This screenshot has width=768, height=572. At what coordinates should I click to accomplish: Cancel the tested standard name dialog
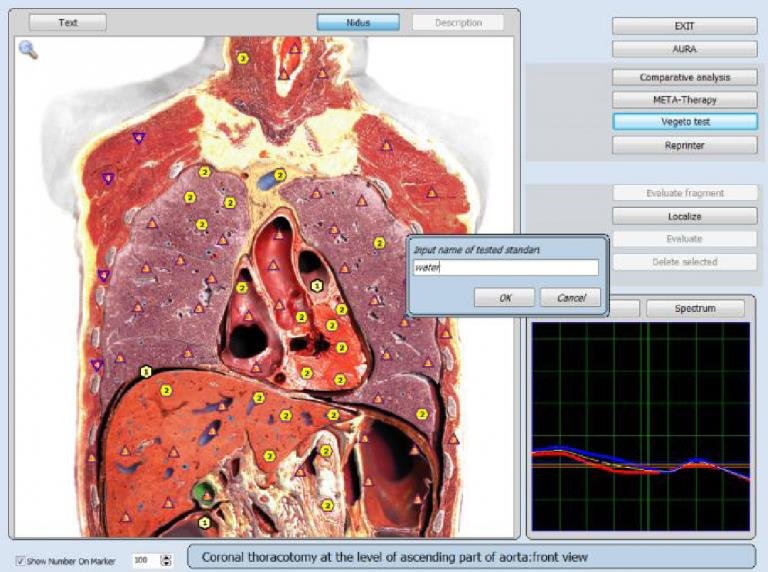(570, 298)
